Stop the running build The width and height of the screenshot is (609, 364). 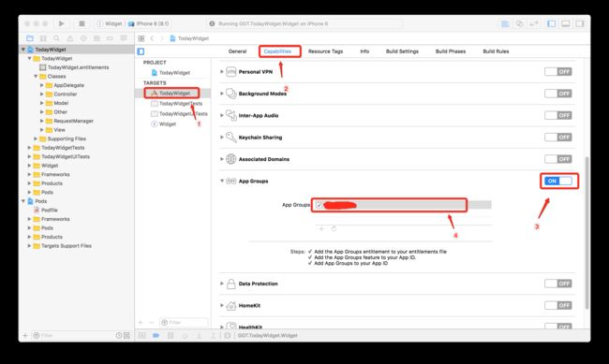tap(82, 23)
